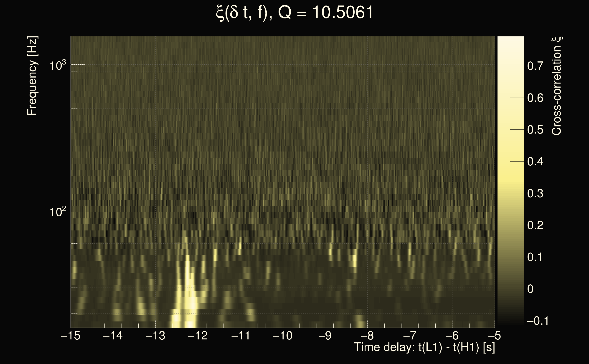The image size is (589, 364).
Task: Click the −0.1 colorbar tick label
Action: 538,321
